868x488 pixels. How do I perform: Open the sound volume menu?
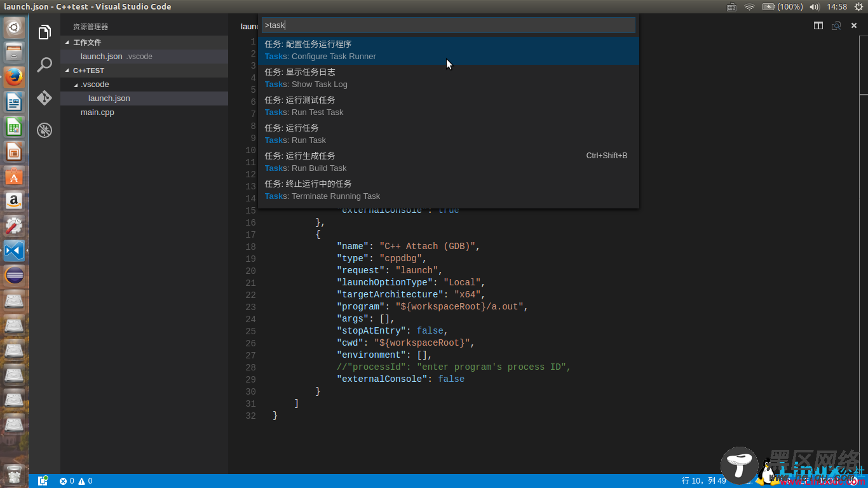click(x=815, y=7)
